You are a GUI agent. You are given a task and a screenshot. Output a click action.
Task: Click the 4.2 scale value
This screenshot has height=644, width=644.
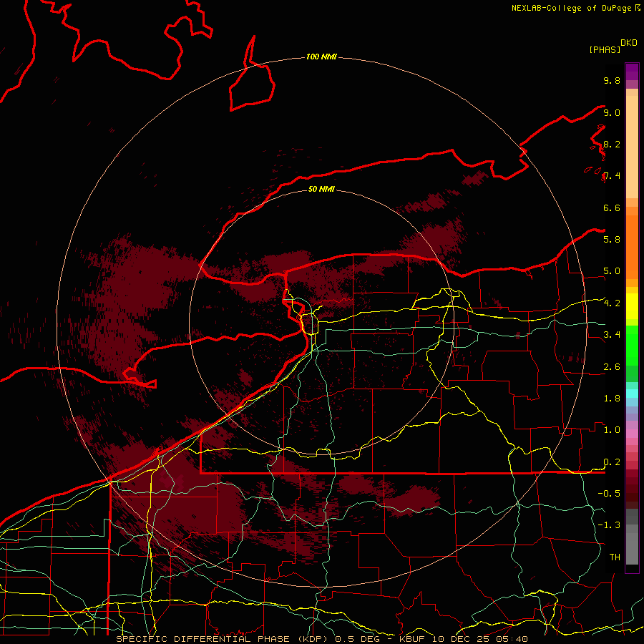tap(612, 303)
